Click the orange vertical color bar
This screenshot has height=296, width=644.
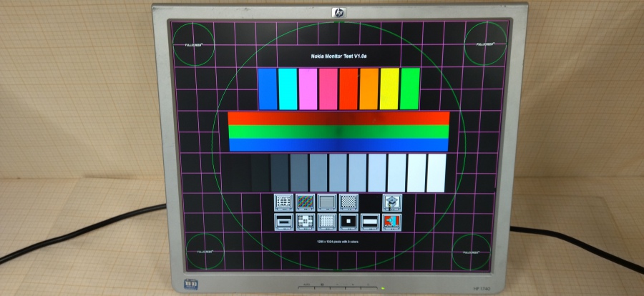pyautogui.click(x=369, y=89)
